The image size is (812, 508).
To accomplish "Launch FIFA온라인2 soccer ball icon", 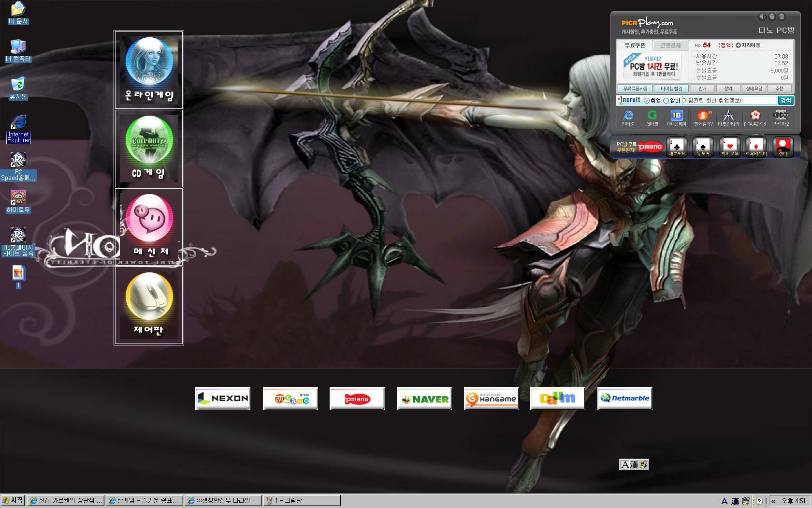I will (x=755, y=118).
